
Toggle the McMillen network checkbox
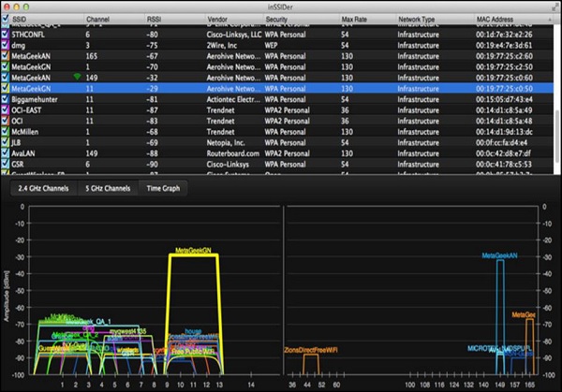(x=7, y=130)
